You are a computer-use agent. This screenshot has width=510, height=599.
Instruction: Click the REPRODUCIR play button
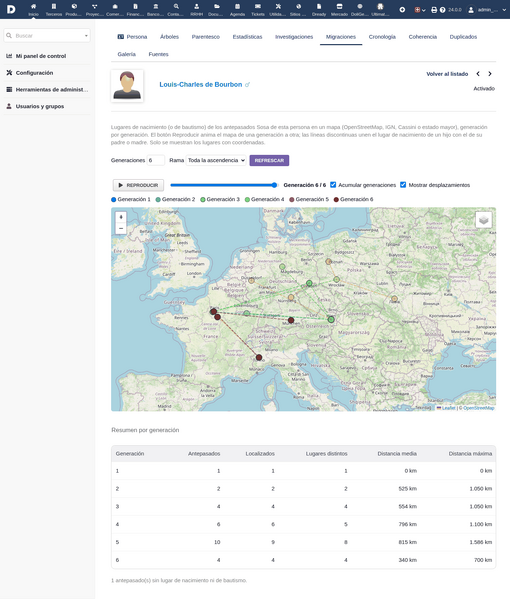coord(138,185)
